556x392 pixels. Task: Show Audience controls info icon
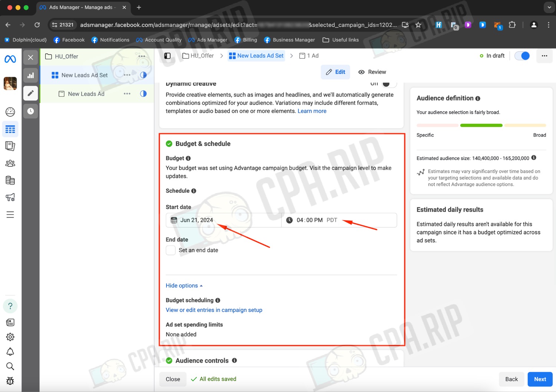click(234, 361)
